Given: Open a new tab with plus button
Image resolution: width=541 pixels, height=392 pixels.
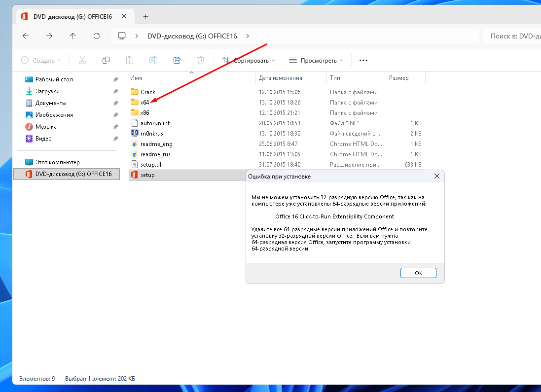Looking at the screenshot, I should click(x=145, y=17).
